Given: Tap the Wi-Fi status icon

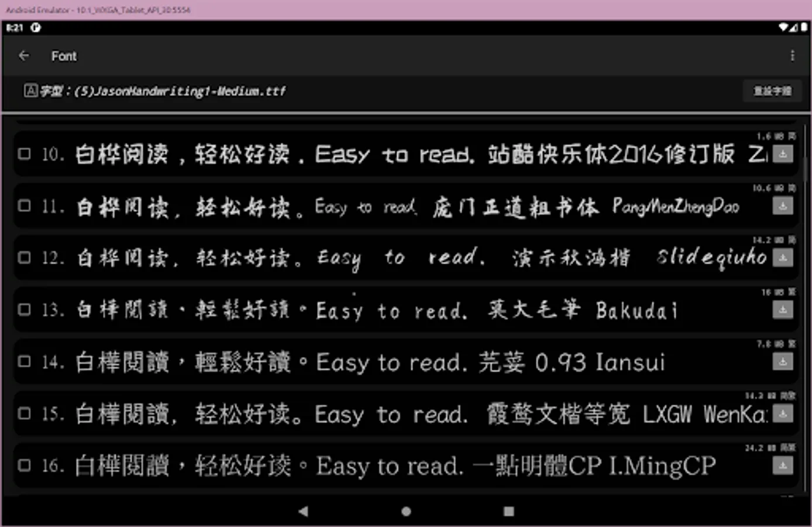Looking at the screenshot, I should point(783,27).
